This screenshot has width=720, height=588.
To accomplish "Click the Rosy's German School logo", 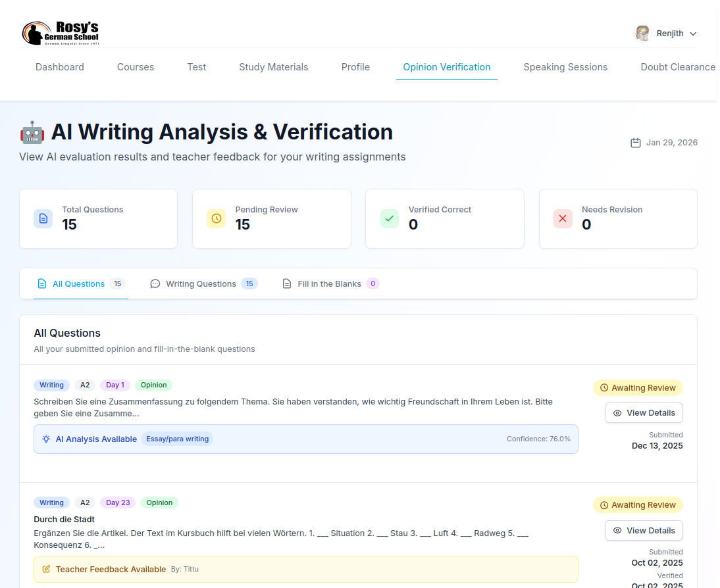I will coord(61,32).
